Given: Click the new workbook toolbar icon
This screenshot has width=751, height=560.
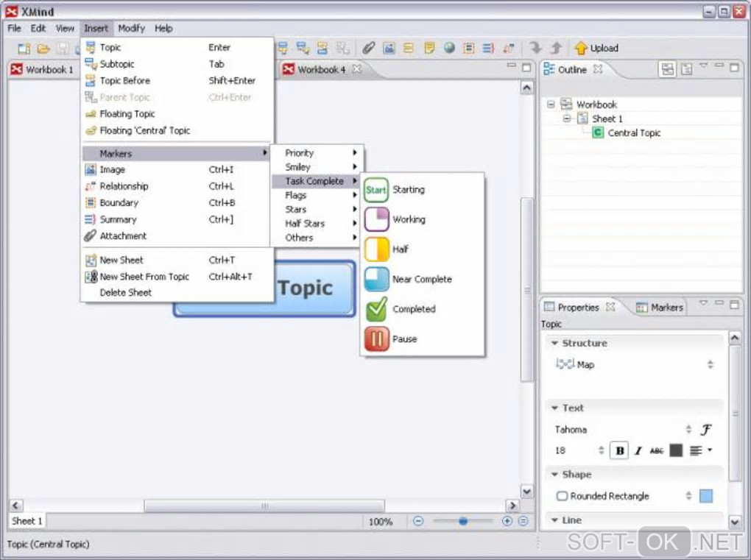Looking at the screenshot, I should click(24, 49).
